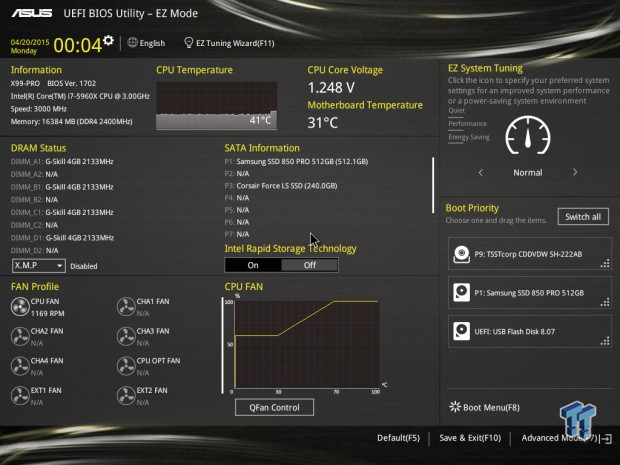Click SATA P3 Corsair Force LS SSD row
The height and width of the screenshot is (465, 620).
281,185
